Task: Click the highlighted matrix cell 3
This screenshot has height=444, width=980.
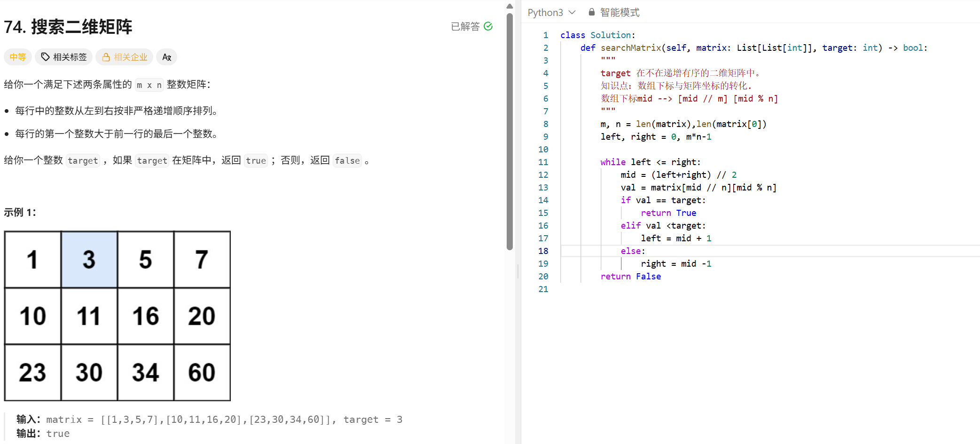Action: point(89,260)
